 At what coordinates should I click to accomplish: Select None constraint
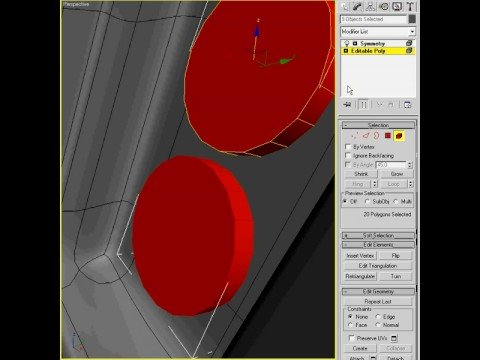[x=350, y=316]
